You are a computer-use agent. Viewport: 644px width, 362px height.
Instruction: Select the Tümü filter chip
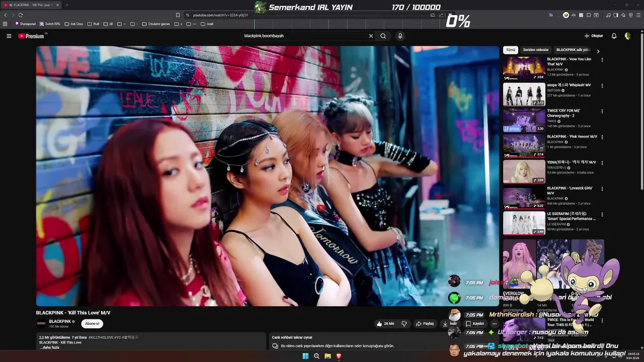coord(511,50)
